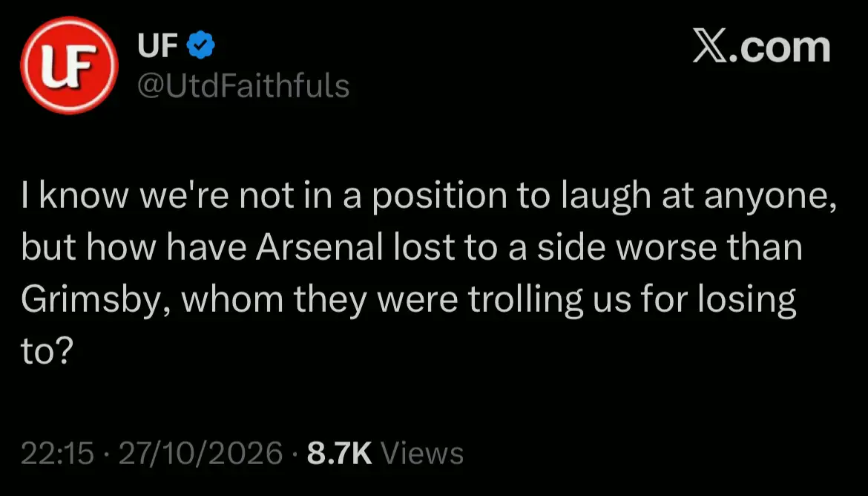Click the blue verified checkmark badge
Image resolution: width=868 pixels, height=496 pixels.
click(x=201, y=45)
